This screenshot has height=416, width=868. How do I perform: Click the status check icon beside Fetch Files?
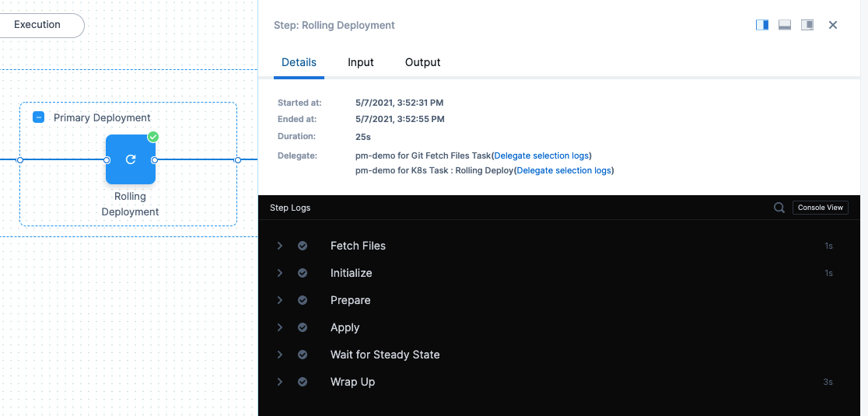[x=303, y=246]
